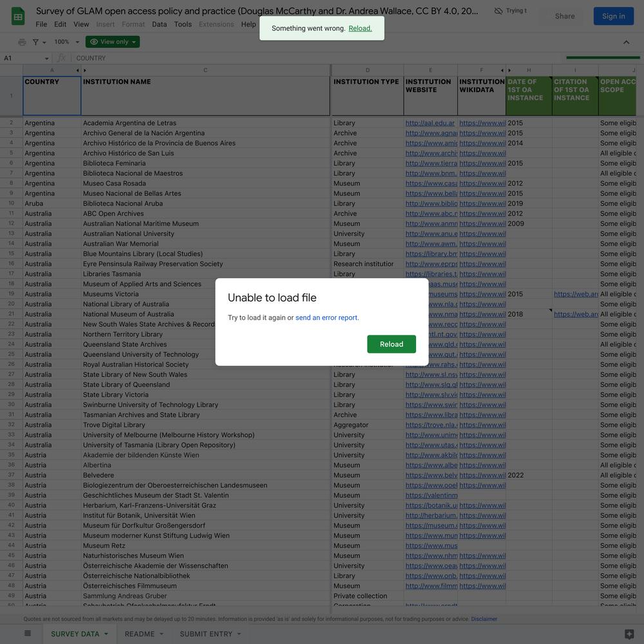Open the Extensions menu

point(216,24)
